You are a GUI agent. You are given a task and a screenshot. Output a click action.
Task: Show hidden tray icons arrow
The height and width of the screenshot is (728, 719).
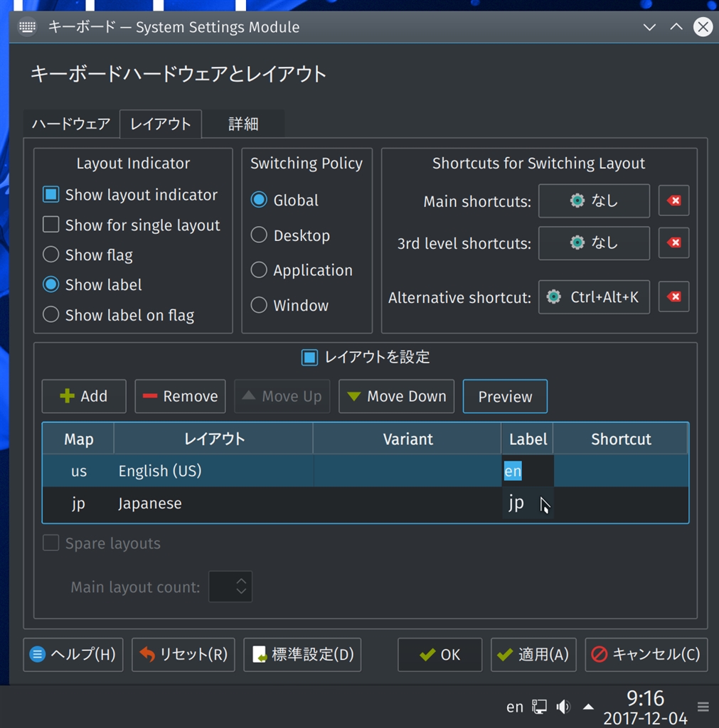point(588,707)
